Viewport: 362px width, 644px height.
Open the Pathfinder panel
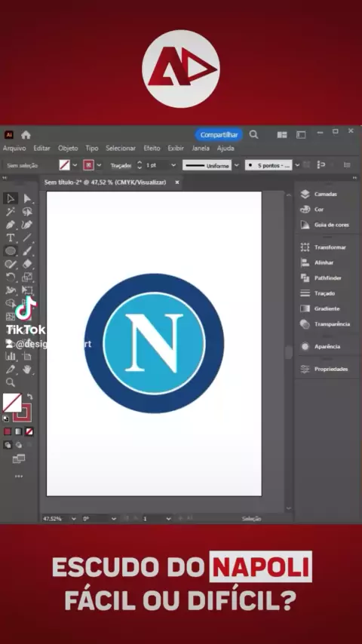[327, 278]
